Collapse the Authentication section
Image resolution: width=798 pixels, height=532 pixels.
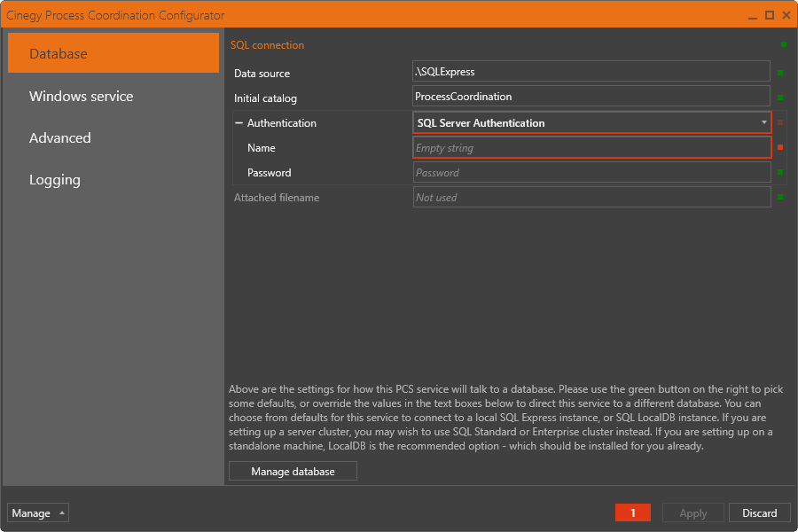pyautogui.click(x=239, y=122)
